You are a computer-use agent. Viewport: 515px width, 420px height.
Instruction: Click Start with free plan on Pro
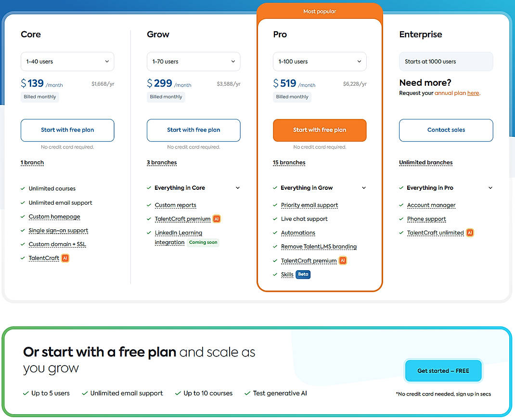(x=319, y=130)
